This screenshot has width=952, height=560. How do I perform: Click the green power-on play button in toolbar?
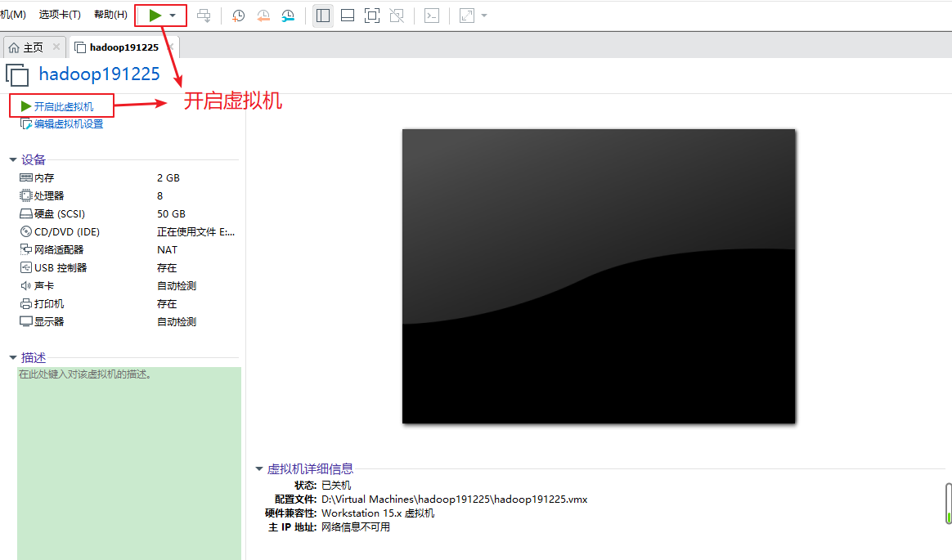click(x=155, y=16)
